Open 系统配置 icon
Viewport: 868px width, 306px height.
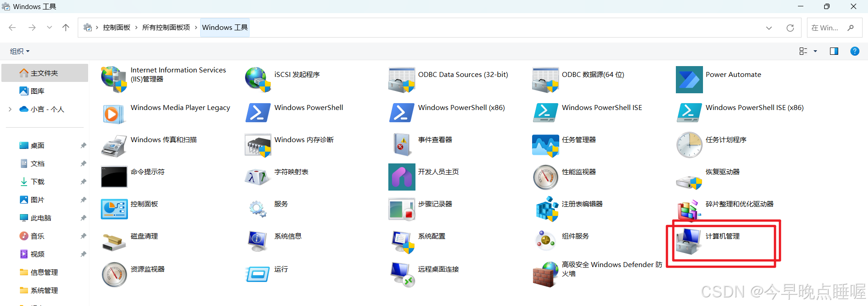click(x=402, y=242)
